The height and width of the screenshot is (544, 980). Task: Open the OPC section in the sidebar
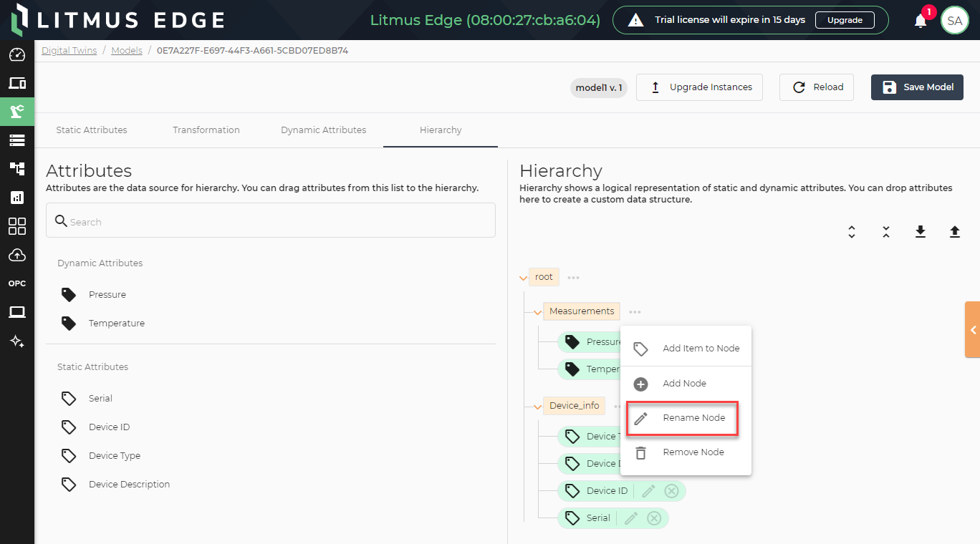(17, 283)
